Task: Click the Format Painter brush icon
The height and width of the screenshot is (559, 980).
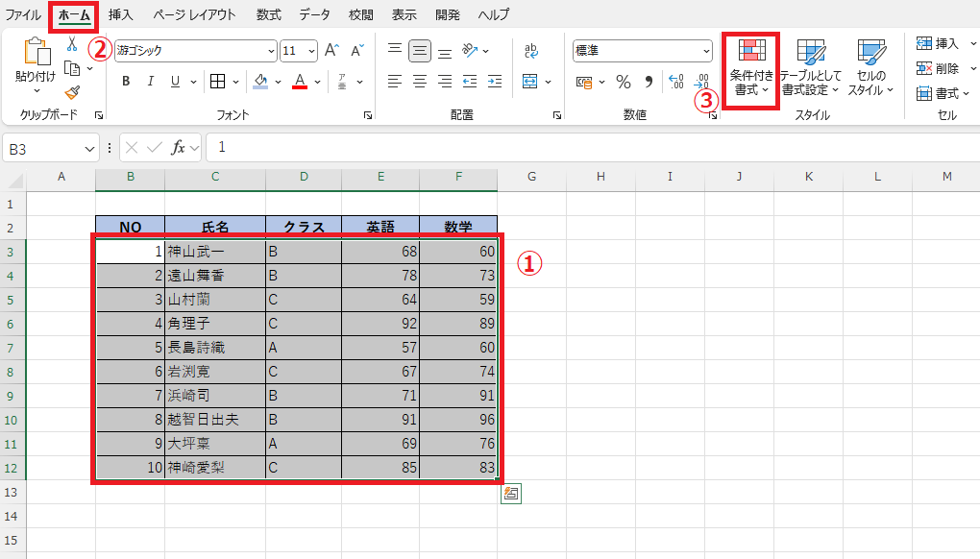Action: [x=72, y=92]
